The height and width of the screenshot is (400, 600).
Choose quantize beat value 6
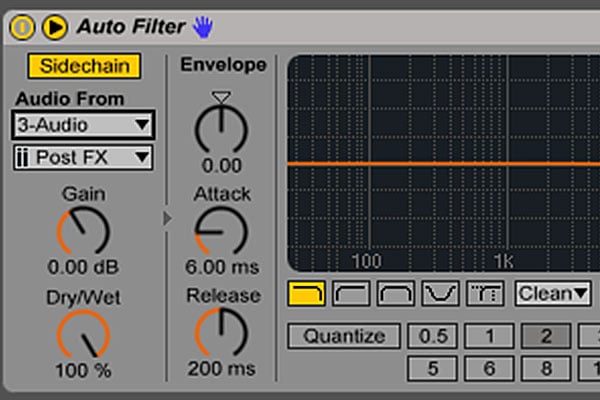click(489, 368)
